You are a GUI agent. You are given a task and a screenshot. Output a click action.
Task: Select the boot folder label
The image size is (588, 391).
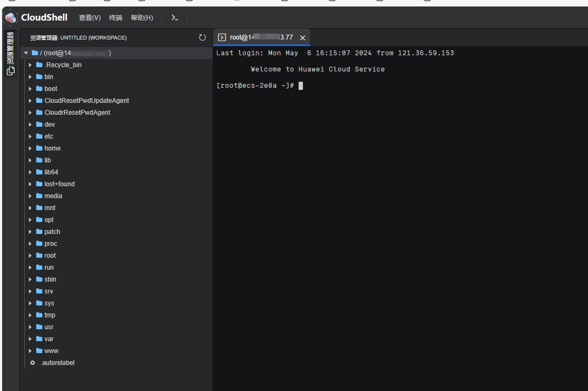(51, 89)
